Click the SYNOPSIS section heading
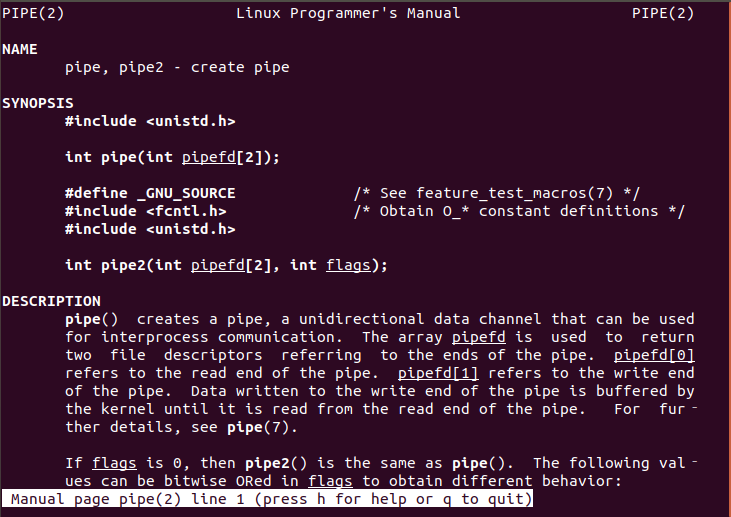The width and height of the screenshot is (731, 517). coord(38,103)
